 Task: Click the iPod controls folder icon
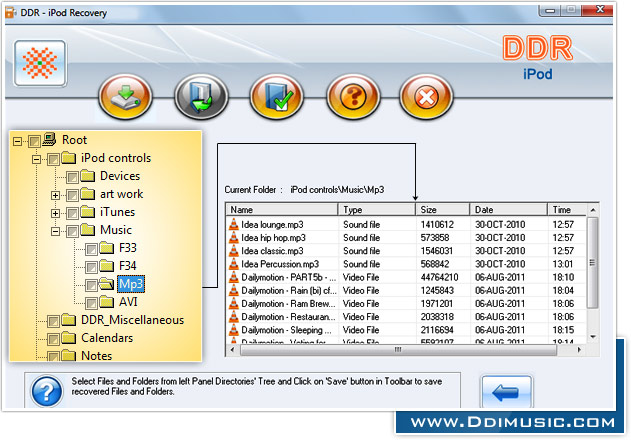[x=69, y=157]
